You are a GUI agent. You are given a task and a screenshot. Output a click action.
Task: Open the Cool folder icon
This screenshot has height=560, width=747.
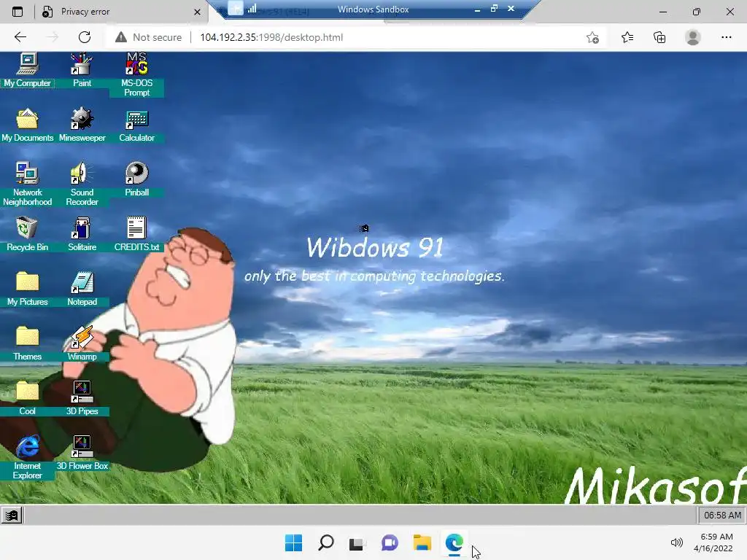coord(27,398)
